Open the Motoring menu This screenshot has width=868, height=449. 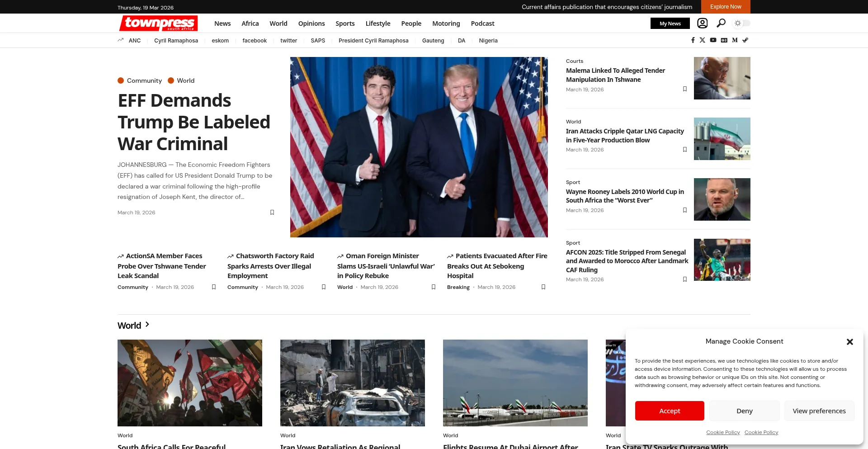pos(446,24)
